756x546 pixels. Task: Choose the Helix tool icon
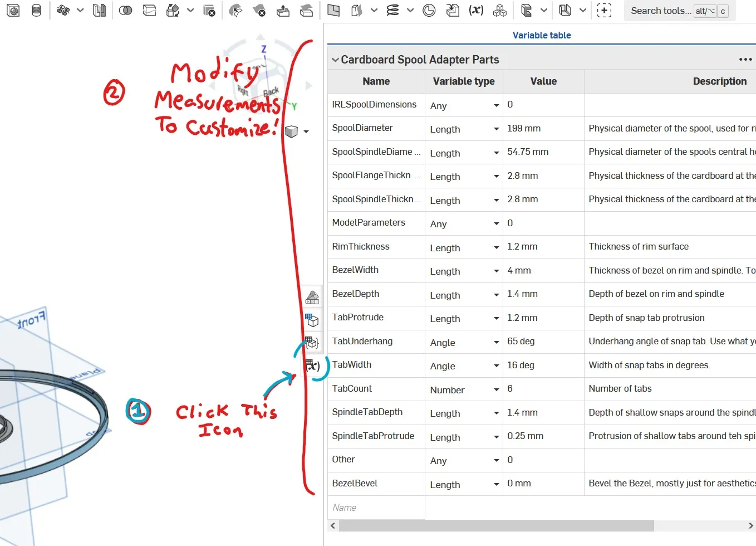click(x=392, y=11)
